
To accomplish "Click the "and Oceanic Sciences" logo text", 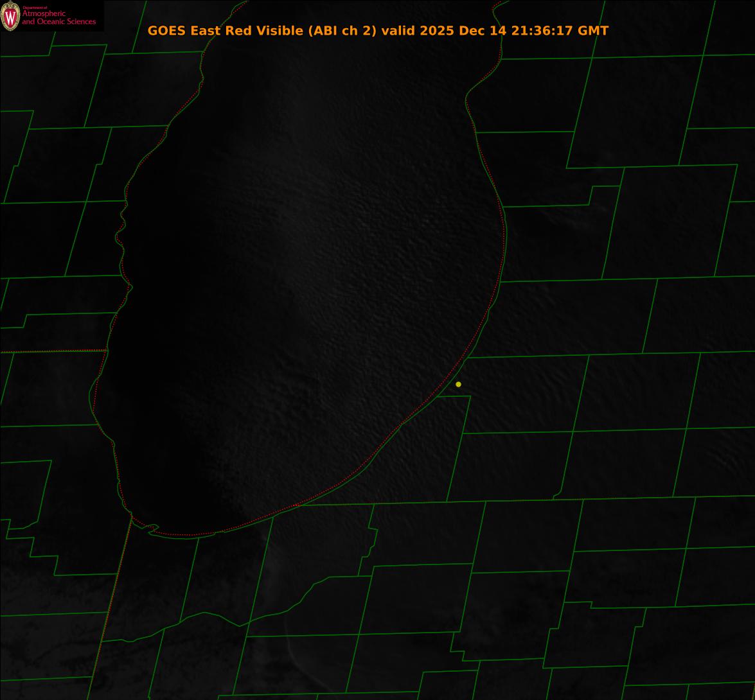I will click(x=58, y=22).
